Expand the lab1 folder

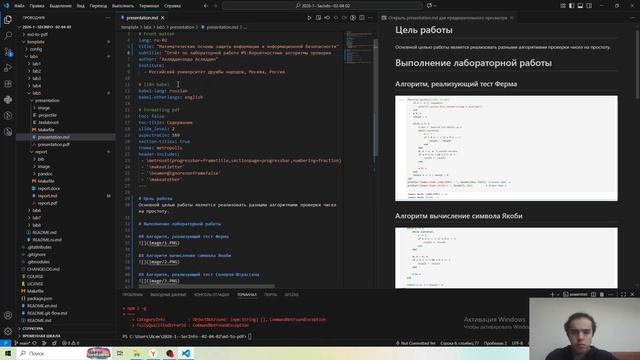click(37, 64)
